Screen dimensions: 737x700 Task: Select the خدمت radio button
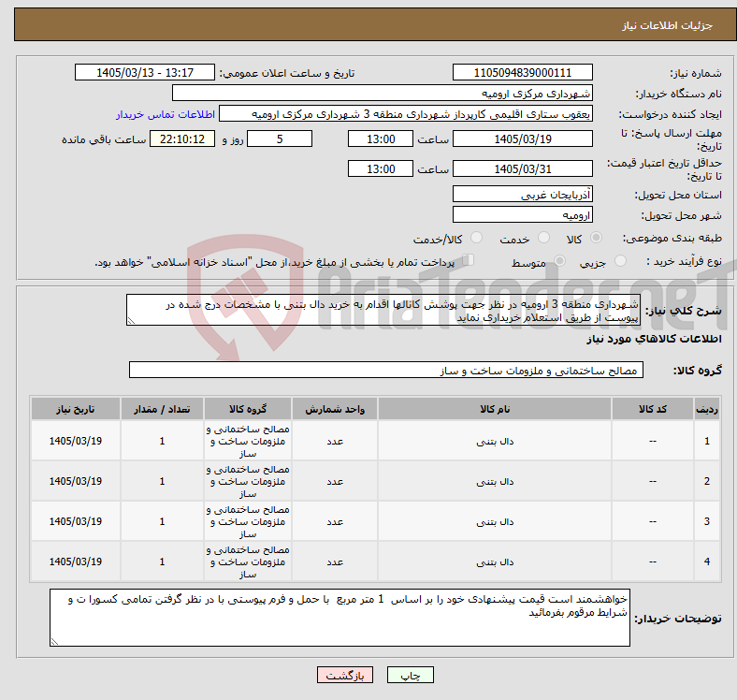(x=543, y=238)
